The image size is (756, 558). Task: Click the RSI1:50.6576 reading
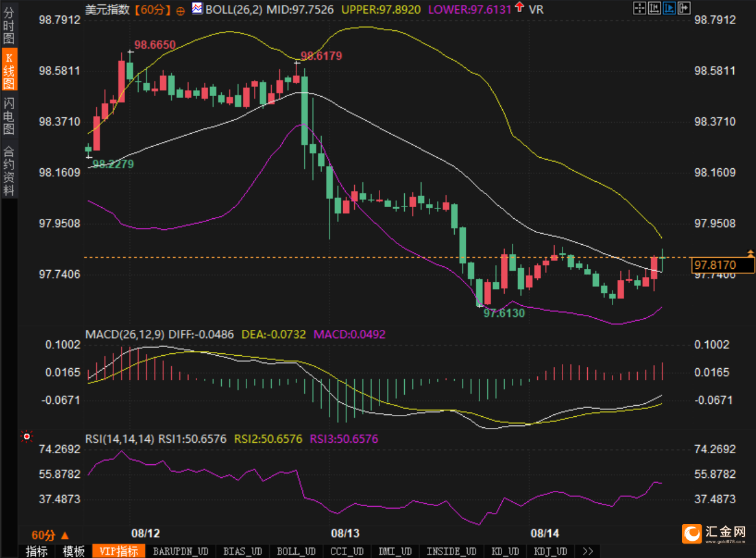[193, 439]
